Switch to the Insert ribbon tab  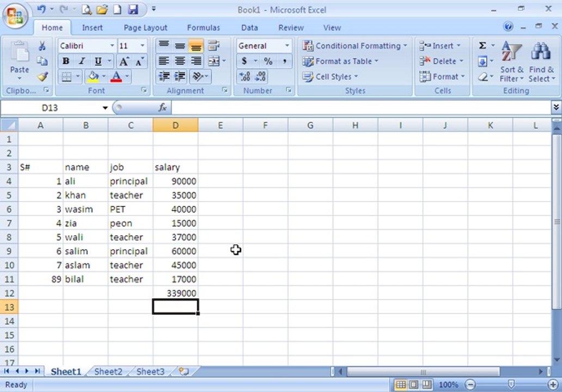pyautogui.click(x=92, y=28)
